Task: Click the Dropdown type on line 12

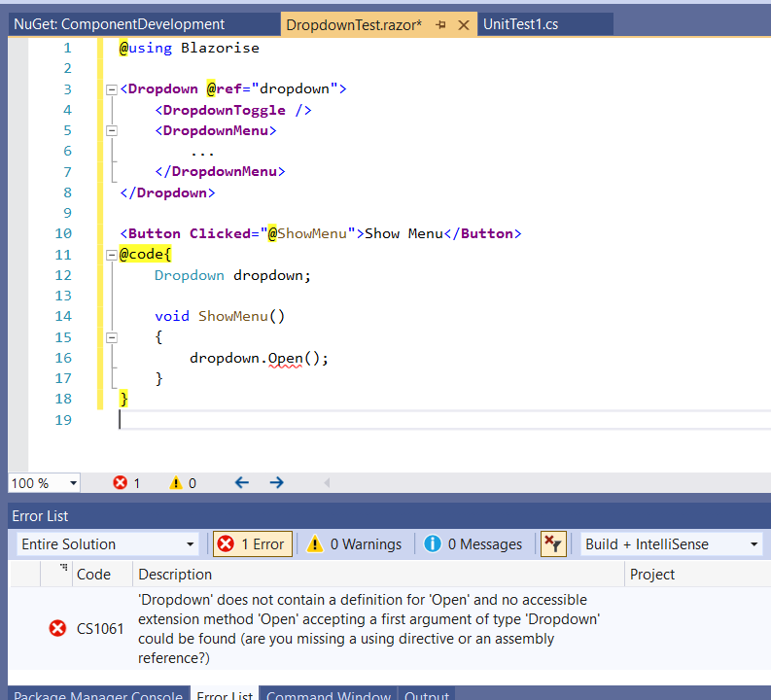Action: [190, 275]
